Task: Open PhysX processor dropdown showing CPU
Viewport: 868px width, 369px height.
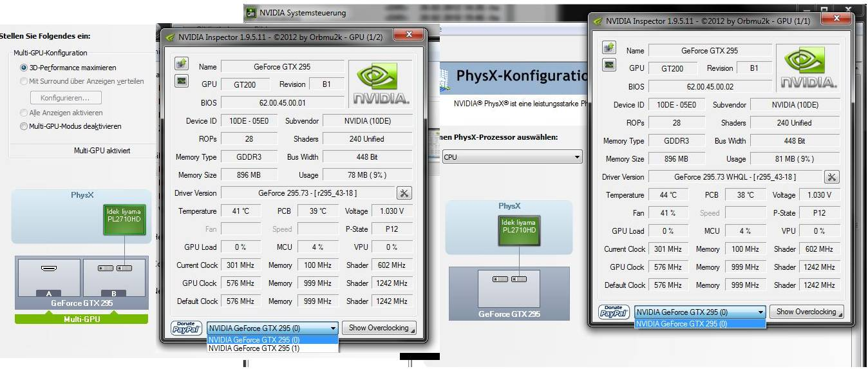Action: 512,157
